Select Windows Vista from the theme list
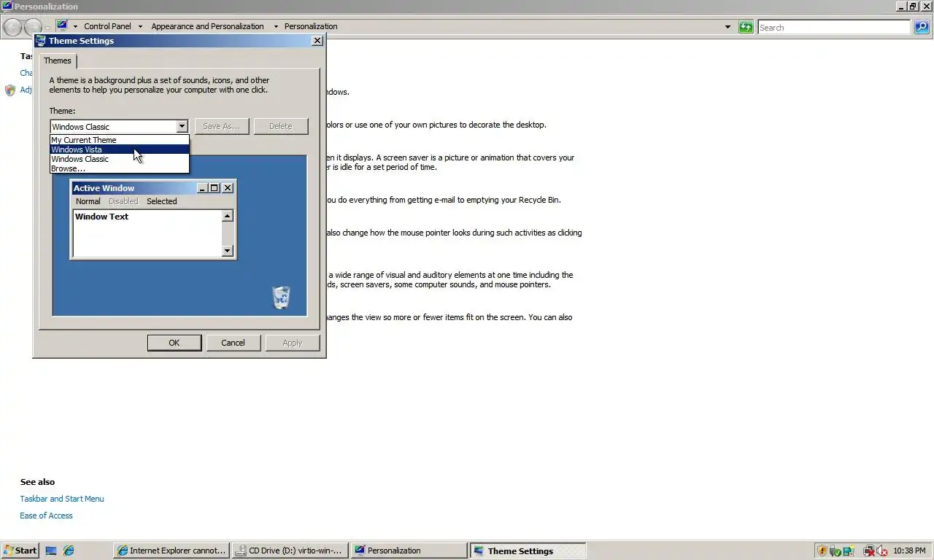 [119, 149]
